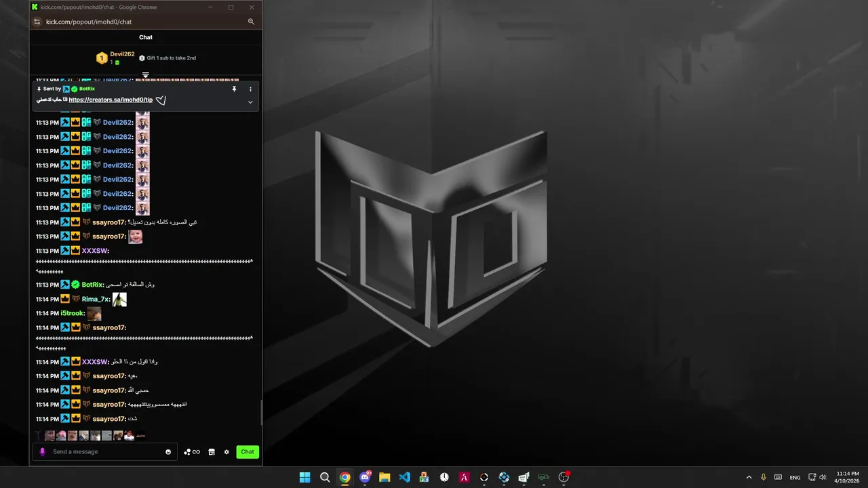This screenshot has height=488, width=868.
Task: Unpin the pinned message via pin icon
Action: coord(234,89)
